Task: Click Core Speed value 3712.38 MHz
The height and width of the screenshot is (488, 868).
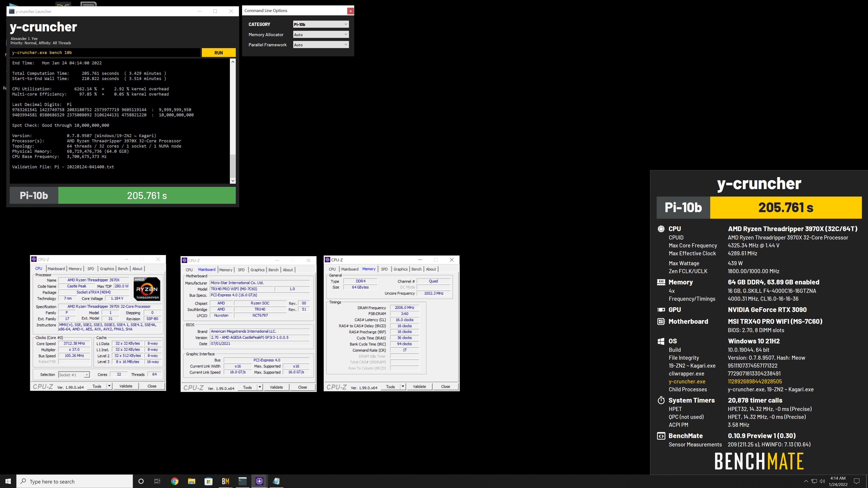Action: click(x=74, y=343)
